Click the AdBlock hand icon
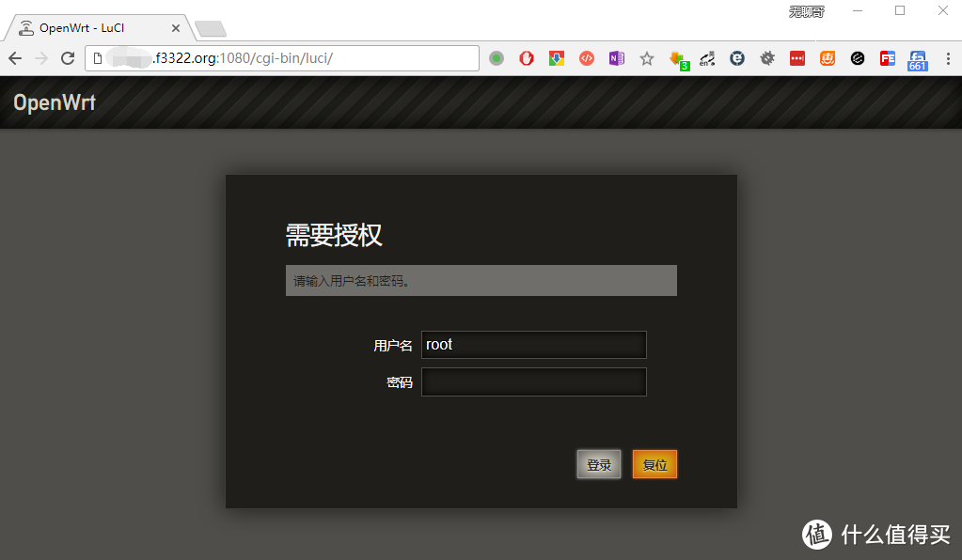This screenshot has width=962, height=560. pyautogui.click(x=527, y=58)
